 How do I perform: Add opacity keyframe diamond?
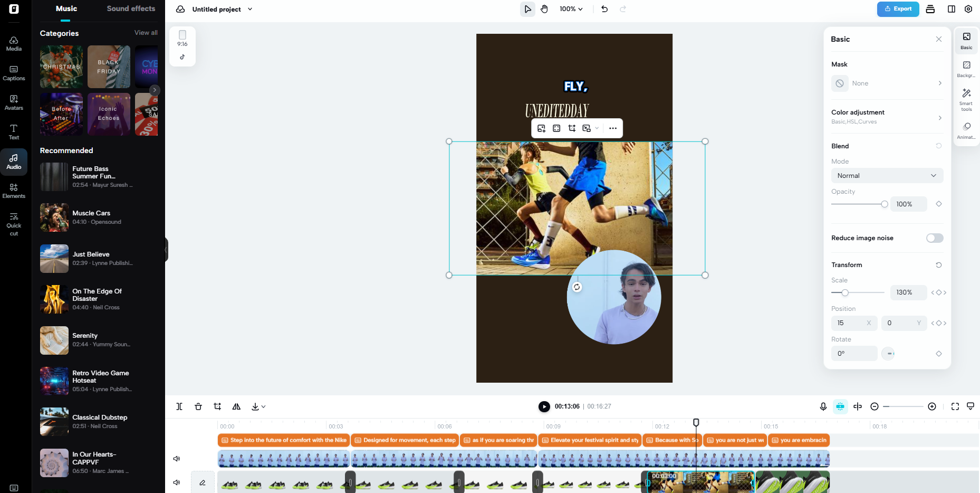coord(939,204)
